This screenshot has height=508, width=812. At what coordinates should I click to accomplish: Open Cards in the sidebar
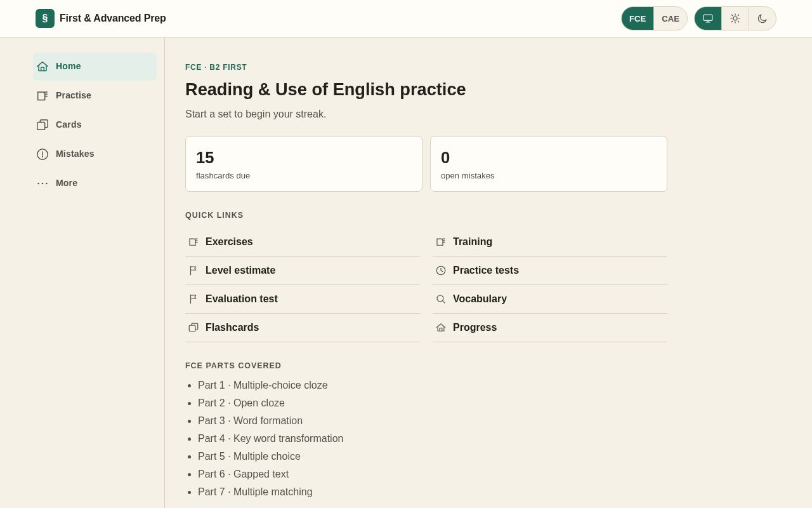click(x=95, y=124)
